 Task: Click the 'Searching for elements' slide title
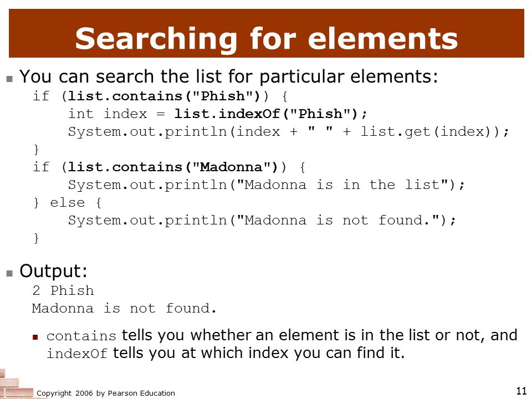pyautogui.click(x=267, y=39)
